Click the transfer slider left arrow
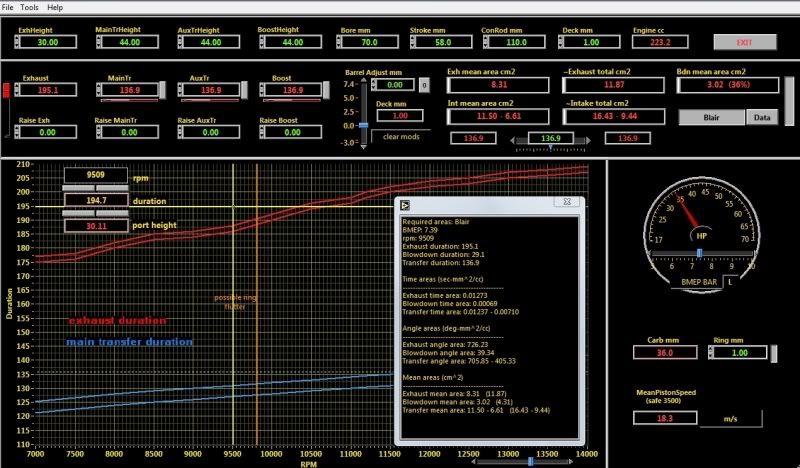800x468 pixels. point(513,140)
